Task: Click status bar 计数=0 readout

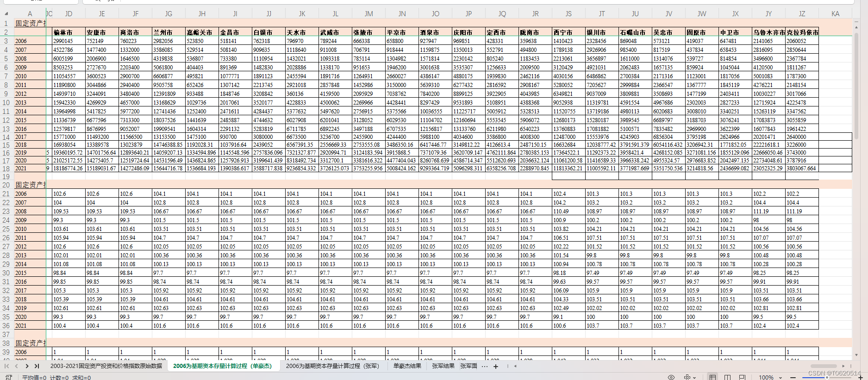Action: [x=59, y=377]
